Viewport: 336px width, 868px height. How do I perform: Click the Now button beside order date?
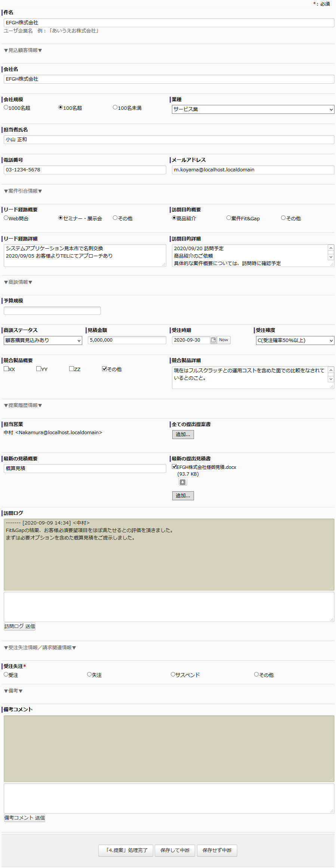[x=224, y=340]
